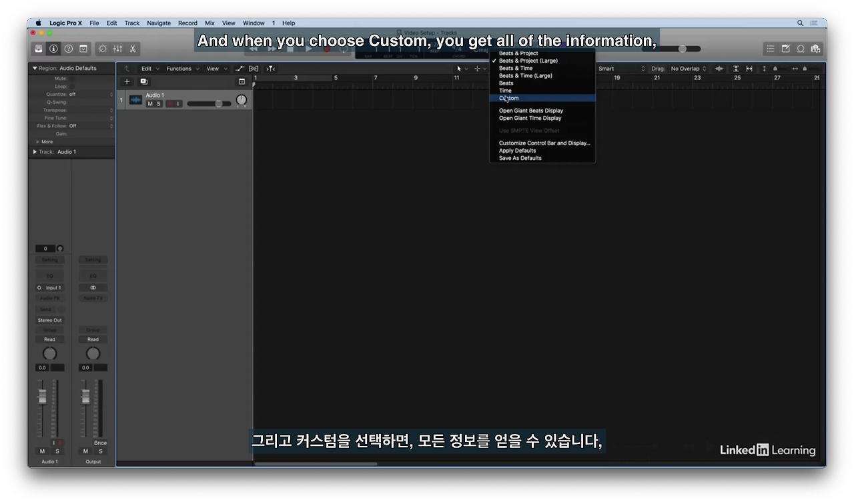Open the Apple menu
This screenshot has width=854, height=504.
39,23
